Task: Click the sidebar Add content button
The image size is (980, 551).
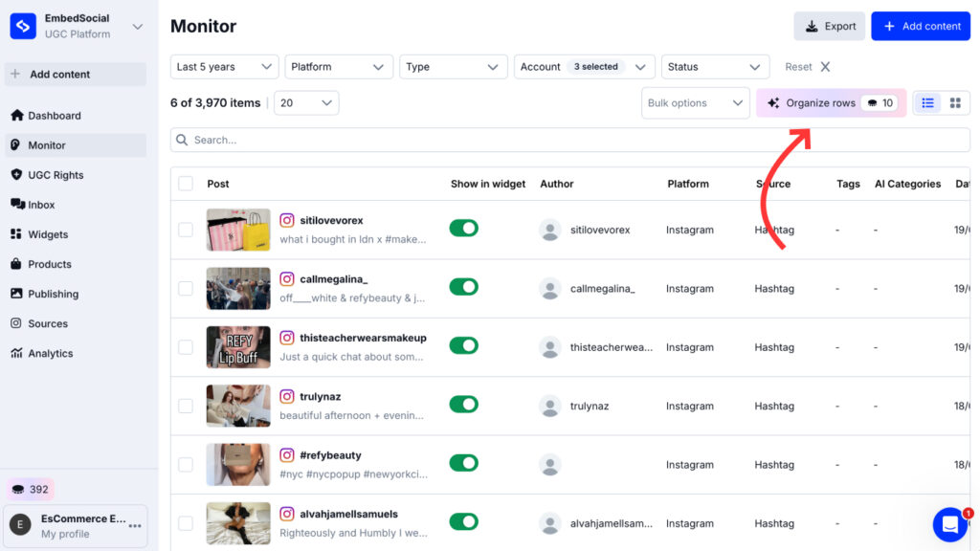Action: click(75, 75)
